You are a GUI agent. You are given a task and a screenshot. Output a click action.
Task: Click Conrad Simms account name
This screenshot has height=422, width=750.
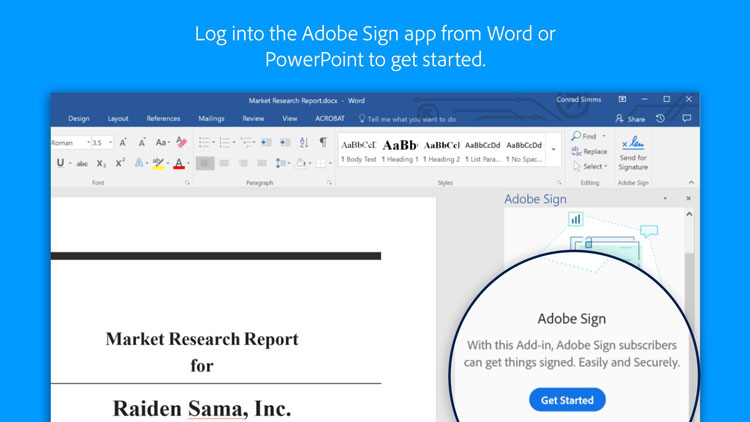coord(578,100)
